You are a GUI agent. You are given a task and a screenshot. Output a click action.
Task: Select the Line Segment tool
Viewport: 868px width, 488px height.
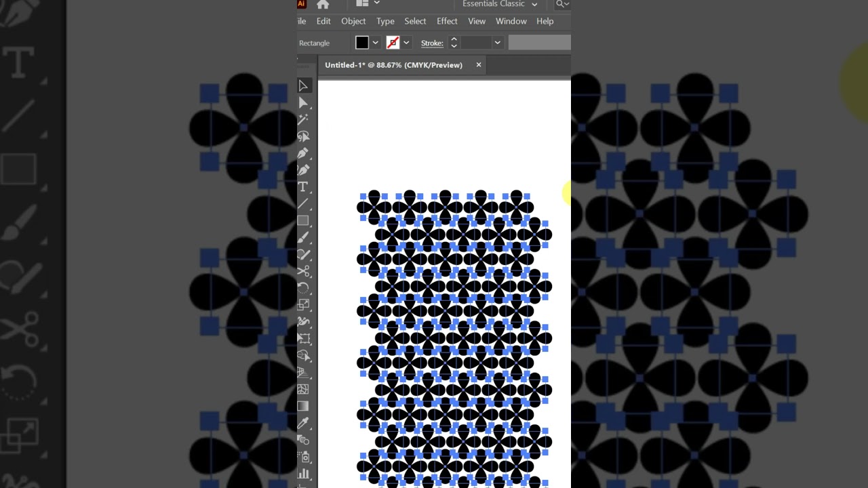[303, 204]
